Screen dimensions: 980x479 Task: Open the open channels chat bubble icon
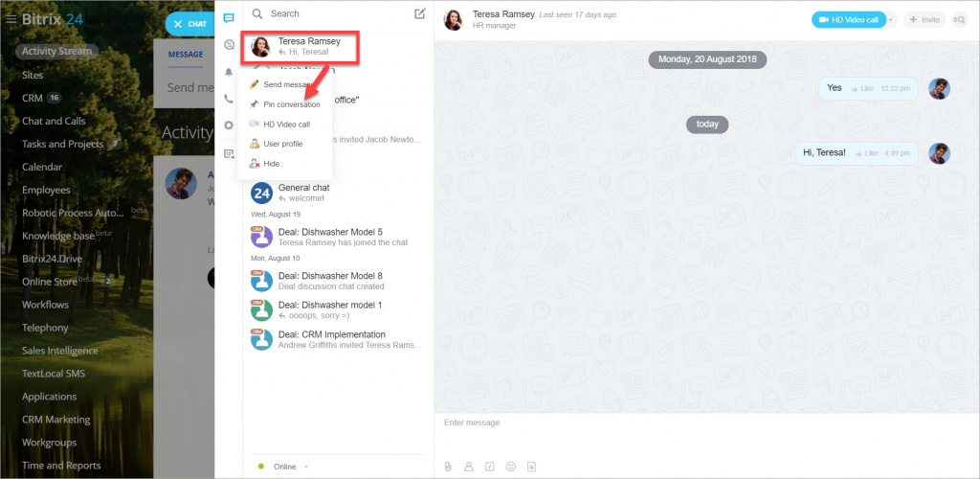point(229,44)
